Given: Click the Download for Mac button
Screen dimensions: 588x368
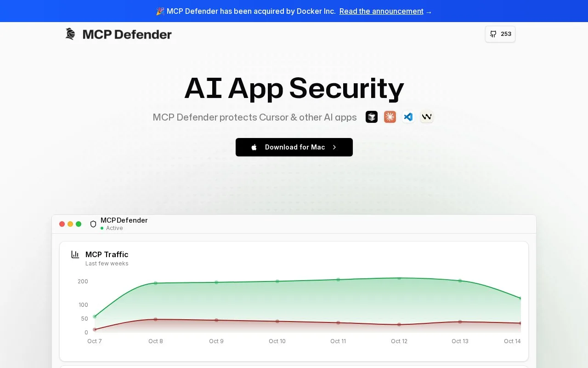Looking at the screenshot, I should [294, 147].
